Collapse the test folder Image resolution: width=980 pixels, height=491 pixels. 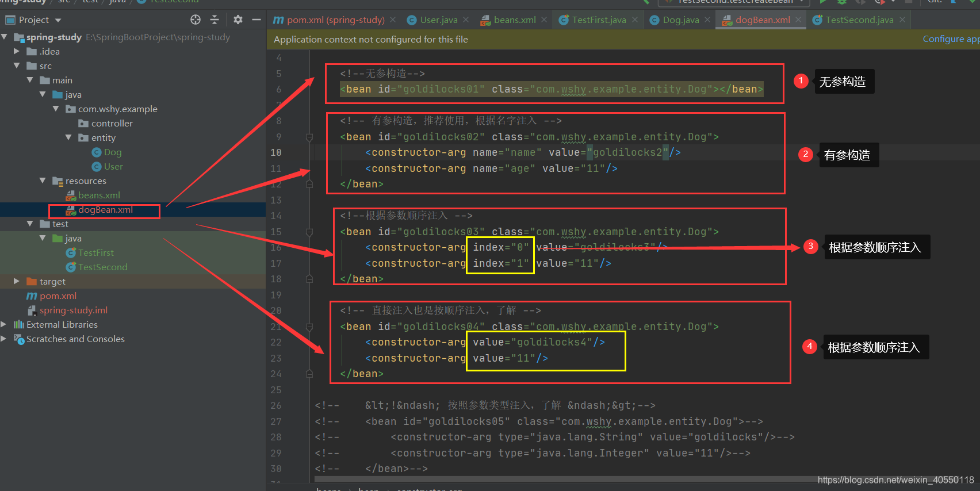coord(30,224)
